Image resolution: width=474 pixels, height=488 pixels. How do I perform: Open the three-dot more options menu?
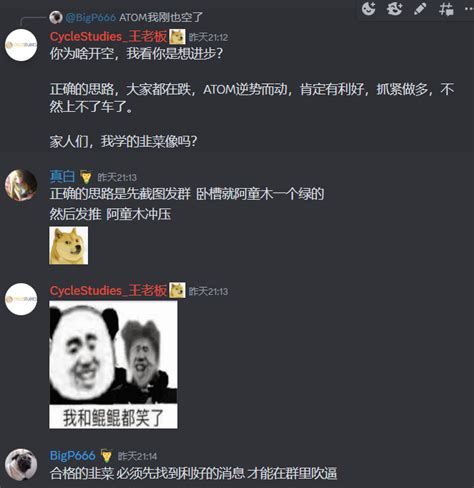(469, 9)
